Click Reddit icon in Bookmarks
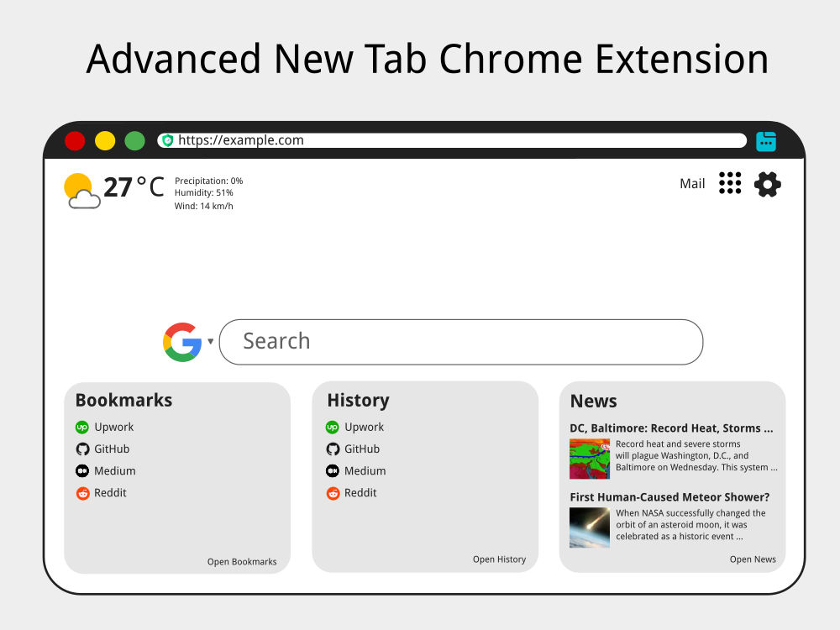840x630 pixels. 82,493
